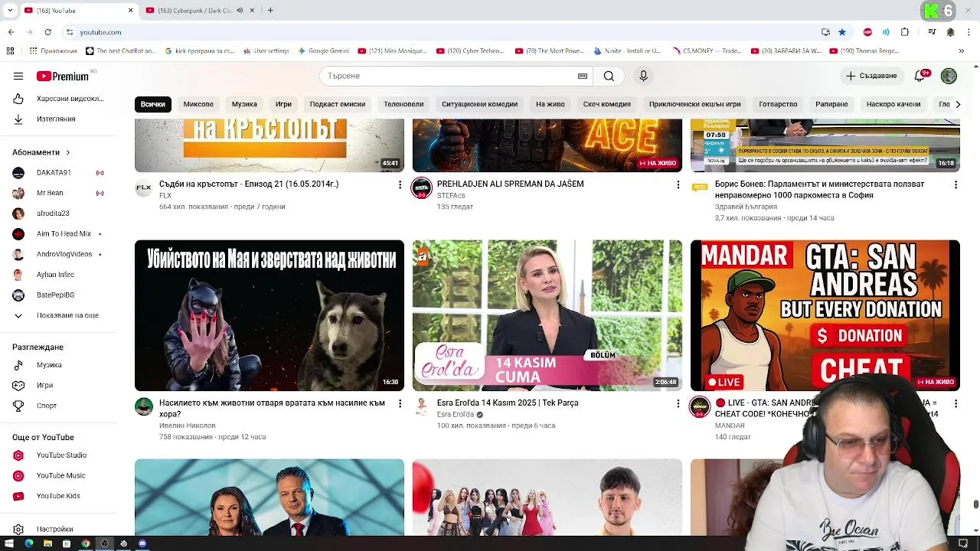Open the on-screen keyboard in search box
This screenshot has height=551, width=980.
pyautogui.click(x=583, y=76)
